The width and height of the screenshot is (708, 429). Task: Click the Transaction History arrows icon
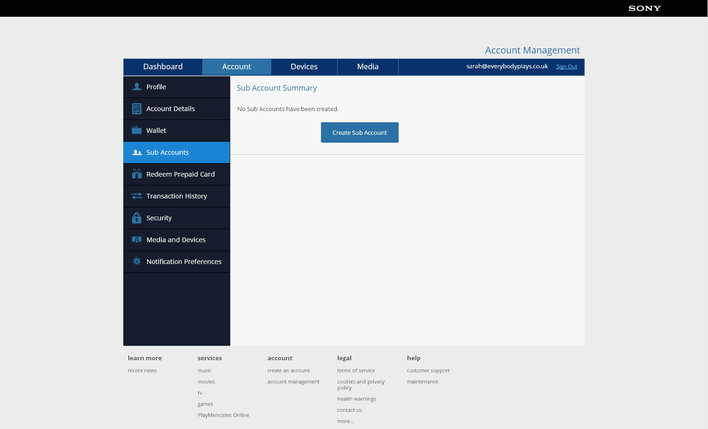137,196
